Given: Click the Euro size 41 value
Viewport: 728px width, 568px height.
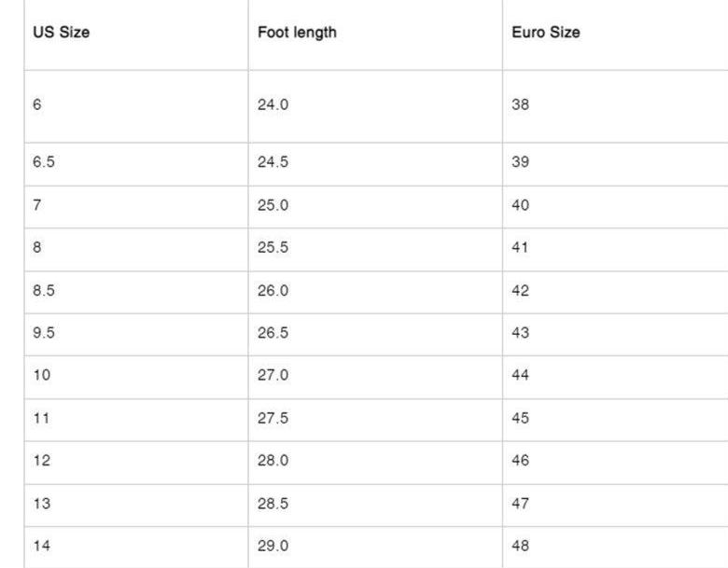Looking at the screenshot, I should 520,247.
